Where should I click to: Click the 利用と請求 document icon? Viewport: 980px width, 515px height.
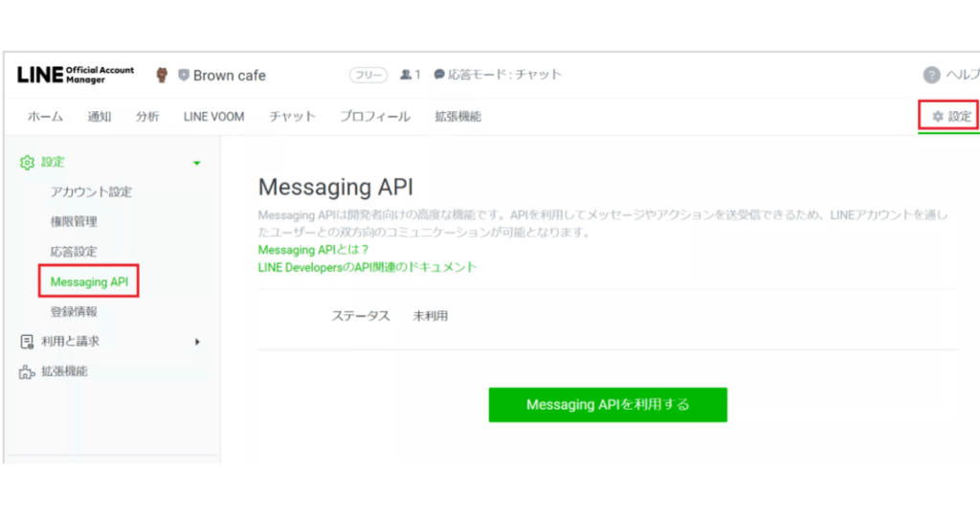27,341
